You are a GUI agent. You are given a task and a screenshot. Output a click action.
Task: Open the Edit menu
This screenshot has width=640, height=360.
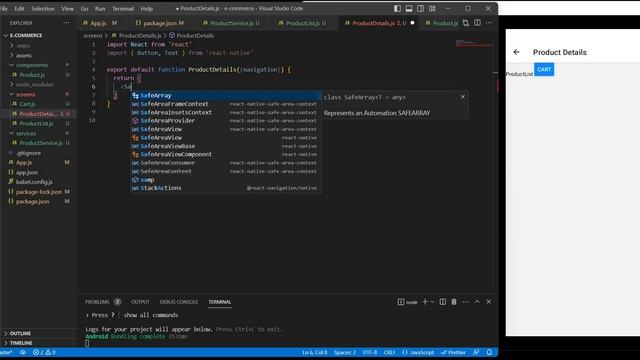tap(19, 8)
